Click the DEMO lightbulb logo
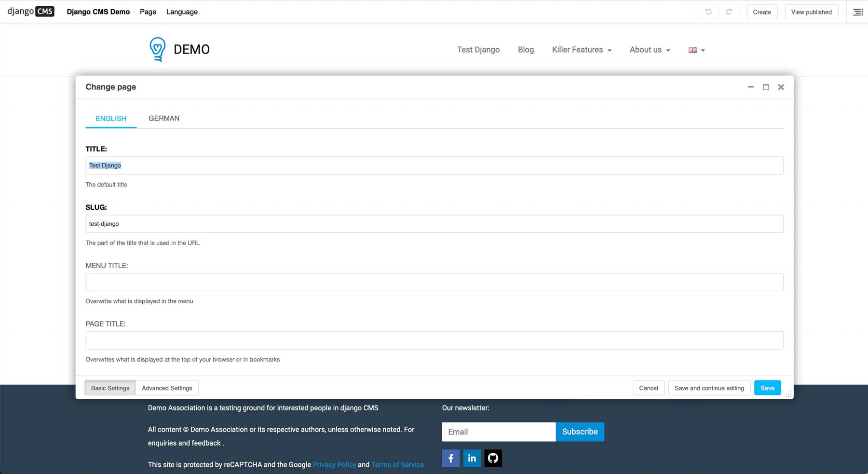This screenshot has width=868, height=474. (157, 49)
